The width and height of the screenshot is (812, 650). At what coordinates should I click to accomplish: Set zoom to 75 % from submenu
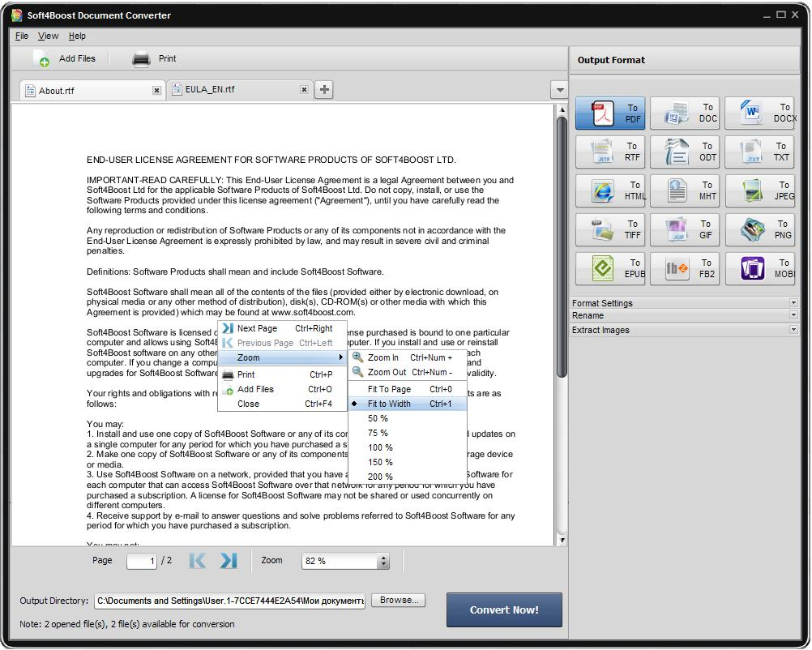tap(408, 433)
